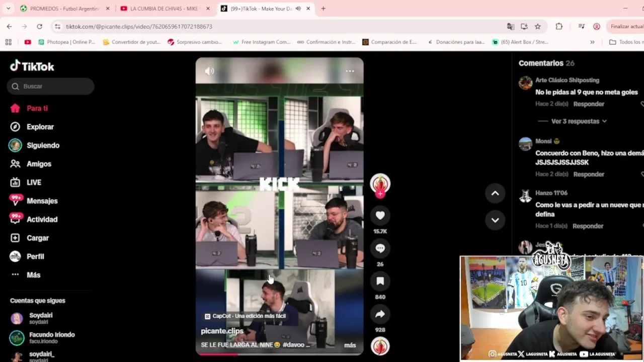
Task: Close the PROMIEDOS tab
Action: 107,9
